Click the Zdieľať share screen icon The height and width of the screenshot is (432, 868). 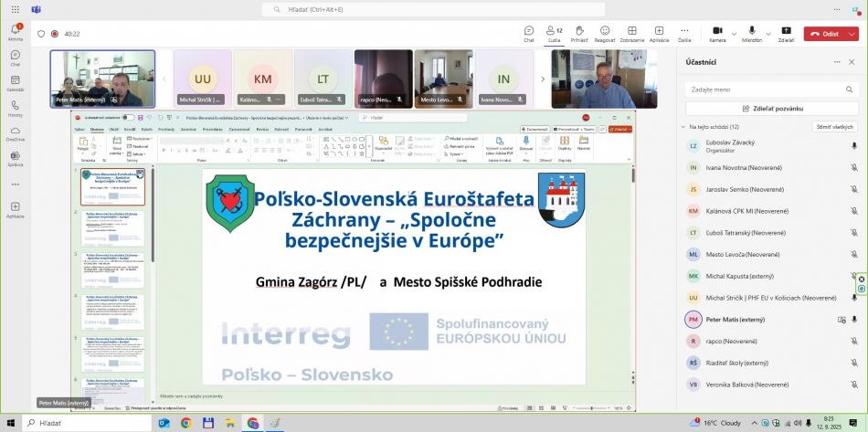786,33
